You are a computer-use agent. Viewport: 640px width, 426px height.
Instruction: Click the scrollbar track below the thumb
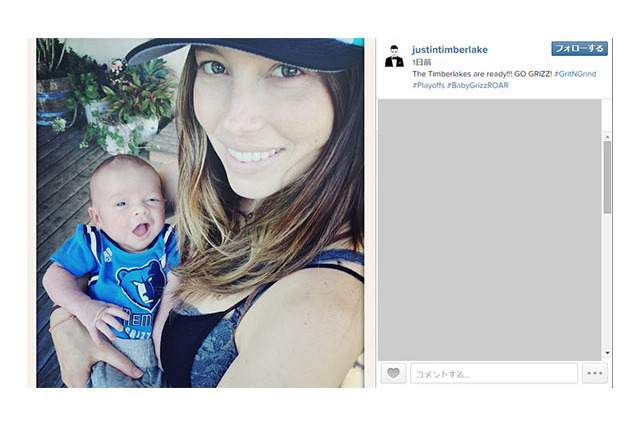click(607, 281)
